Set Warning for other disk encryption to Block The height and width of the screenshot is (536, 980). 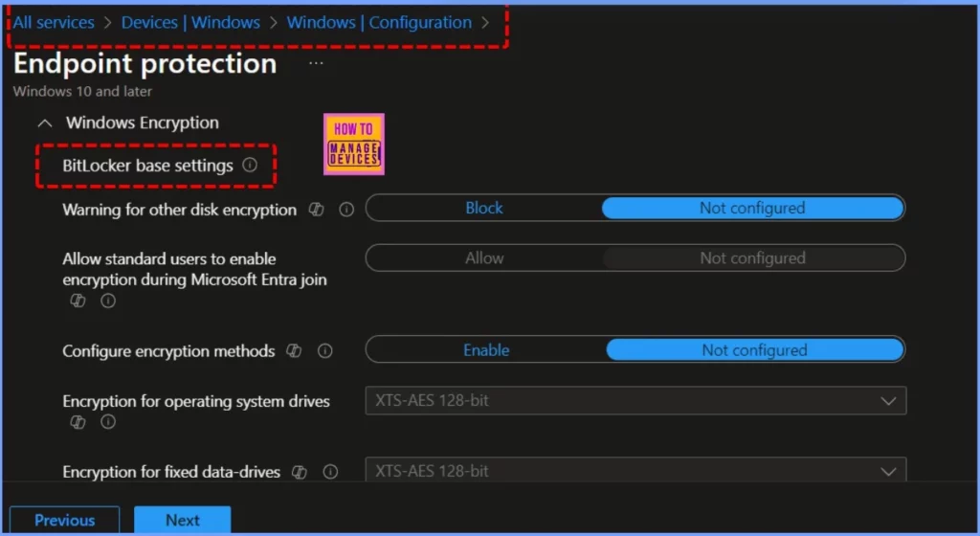coord(484,208)
